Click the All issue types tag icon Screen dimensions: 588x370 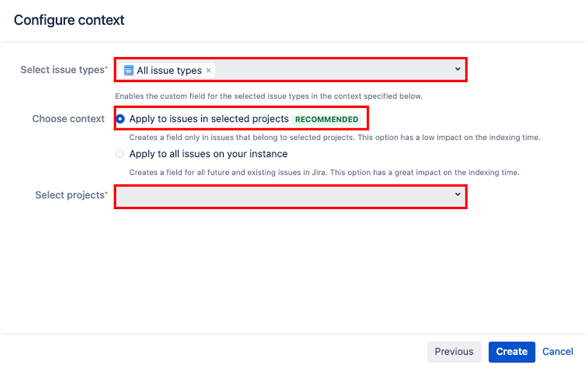point(129,70)
